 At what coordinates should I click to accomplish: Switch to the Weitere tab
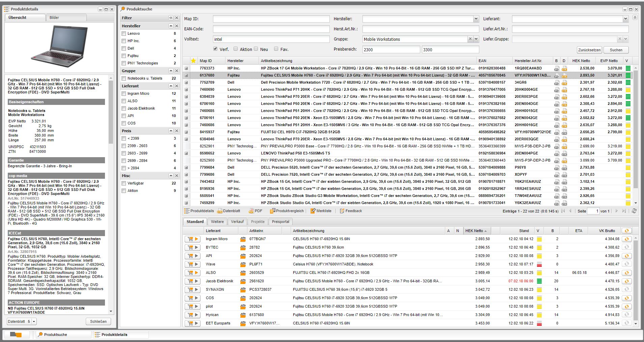point(217,222)
